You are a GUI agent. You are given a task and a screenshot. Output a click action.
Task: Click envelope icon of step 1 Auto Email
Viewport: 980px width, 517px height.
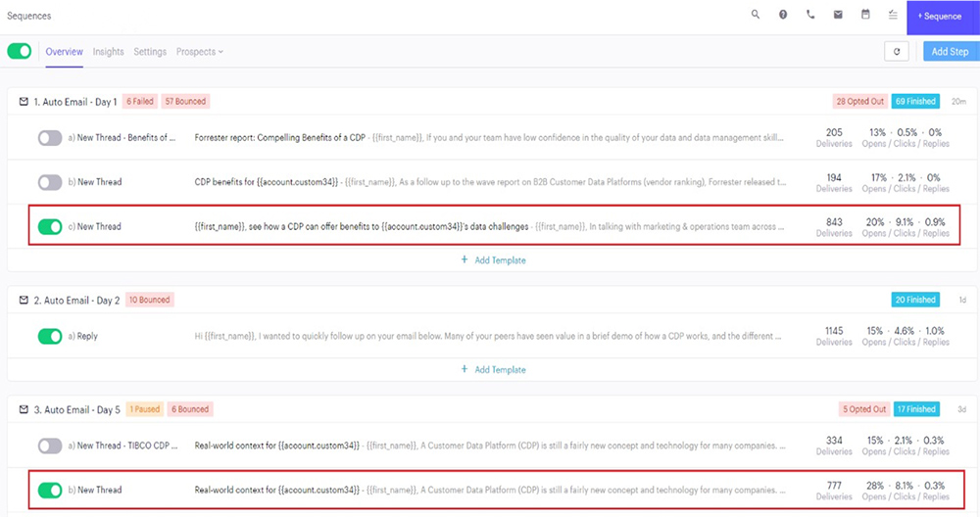24,101
